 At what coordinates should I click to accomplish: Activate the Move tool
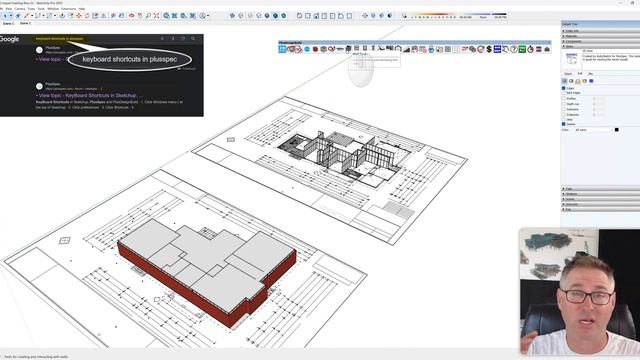[79, 16]
